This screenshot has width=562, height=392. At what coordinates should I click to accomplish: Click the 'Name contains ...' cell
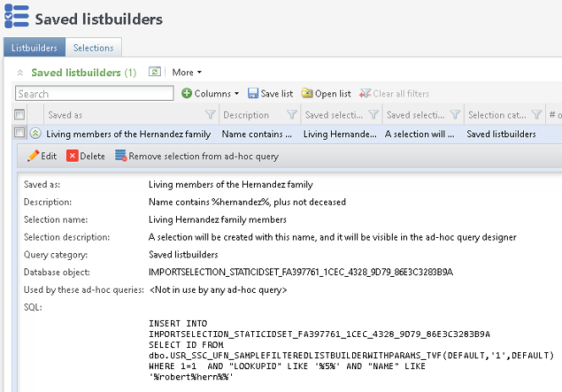coord(257,134)
